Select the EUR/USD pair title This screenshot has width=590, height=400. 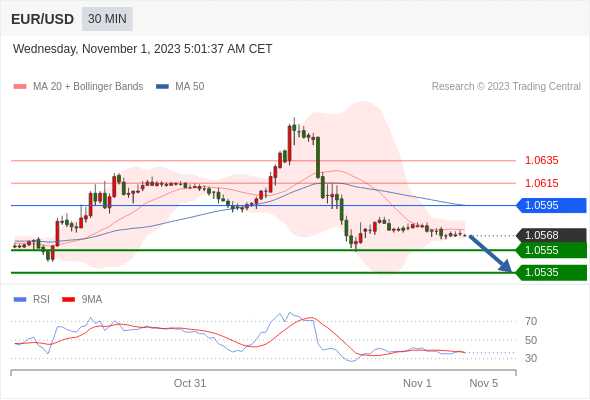pos(43,19)
